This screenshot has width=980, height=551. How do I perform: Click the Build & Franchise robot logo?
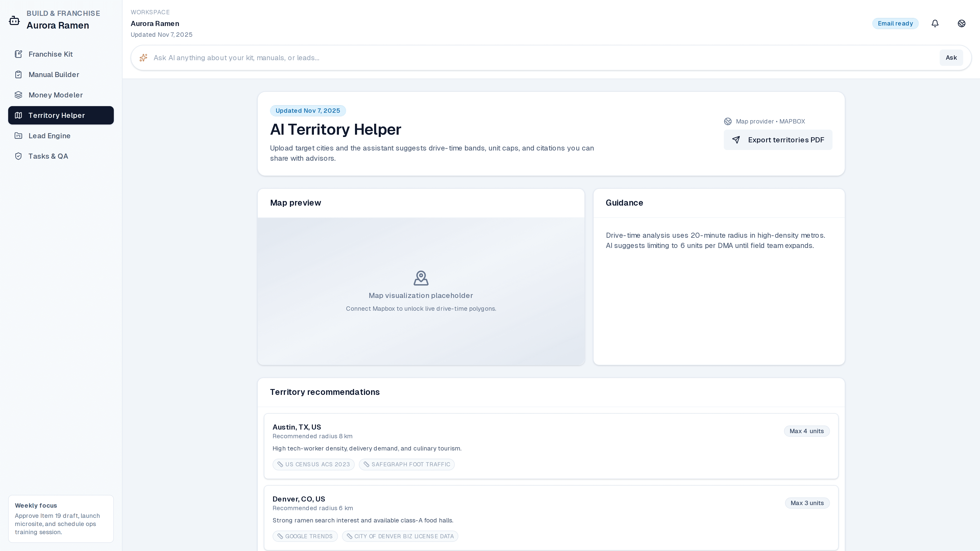(x=15, y=20)
